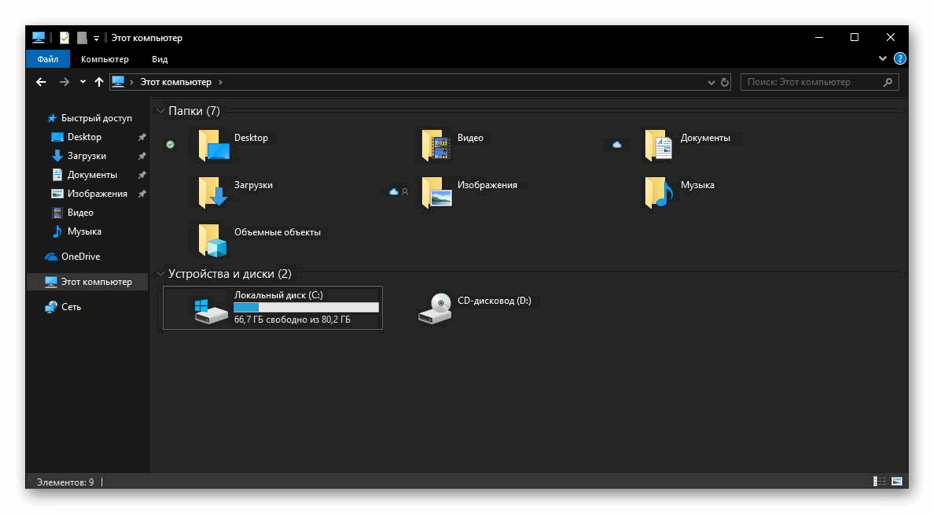The image size is (934, 514).
Task: Open the Документы folder in main pane
Action: 688,145
